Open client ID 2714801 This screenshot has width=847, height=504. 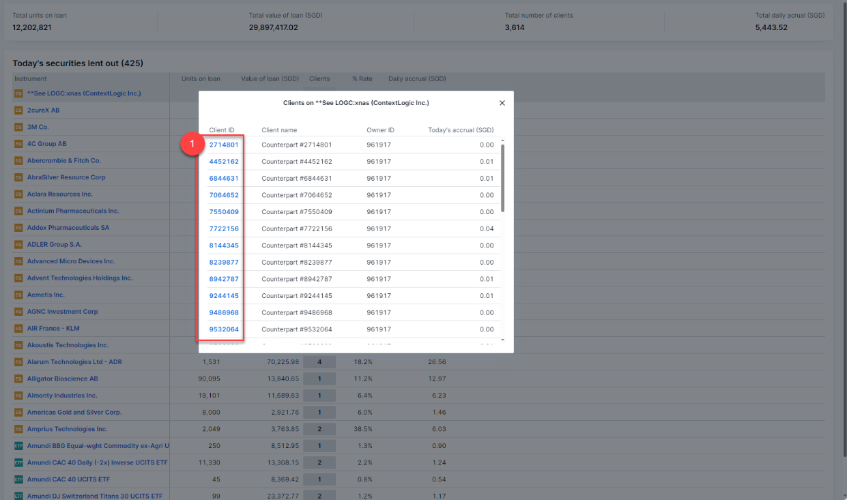click(x=224, y=145)
